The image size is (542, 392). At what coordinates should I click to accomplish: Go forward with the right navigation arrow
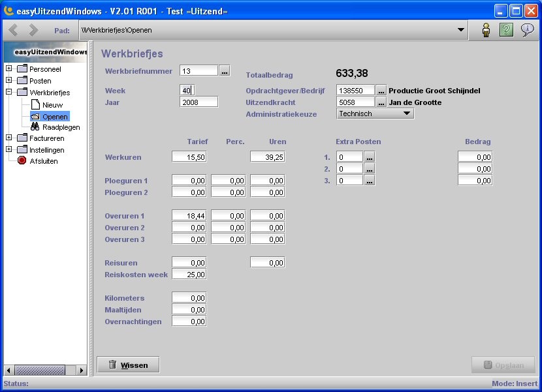33,30
